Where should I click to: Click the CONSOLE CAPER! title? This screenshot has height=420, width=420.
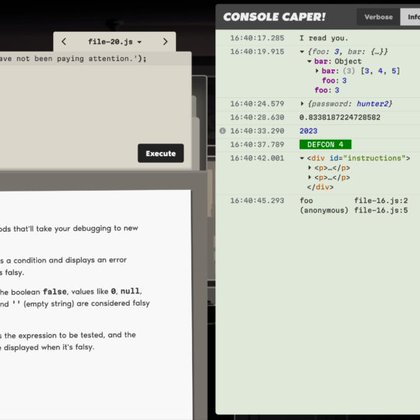(x=274, y=17)
